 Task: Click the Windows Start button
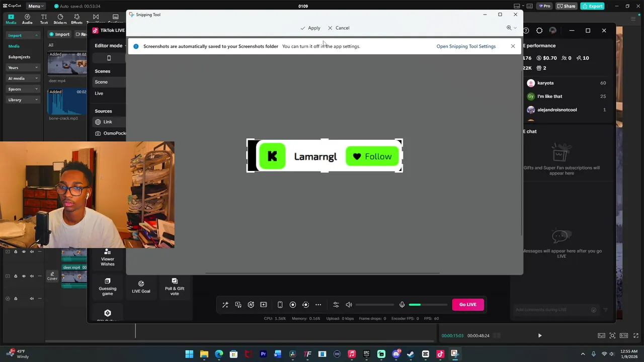(189, 354)
